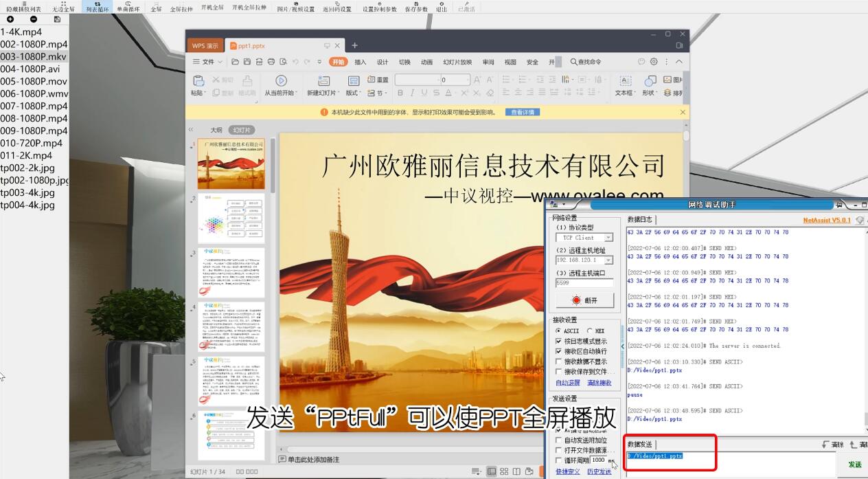Enable the 接收数据不显示 checkbox
The image size is (868, 479).
[x=559, y=361]
